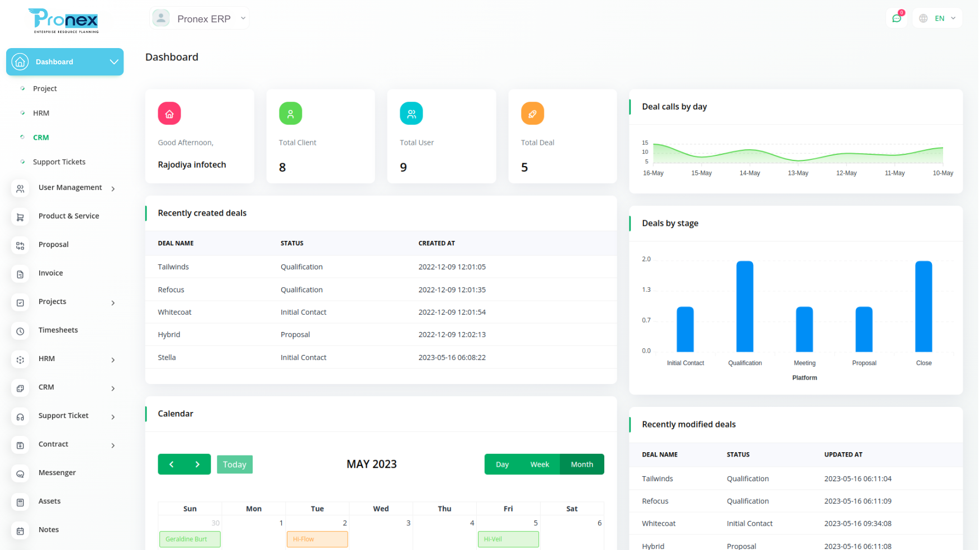The height and width of the screenshot is (550, 980).
Task: Click the Qualification bar in Deals by stage
Action: pyautogui.click(x=745, y=306)
